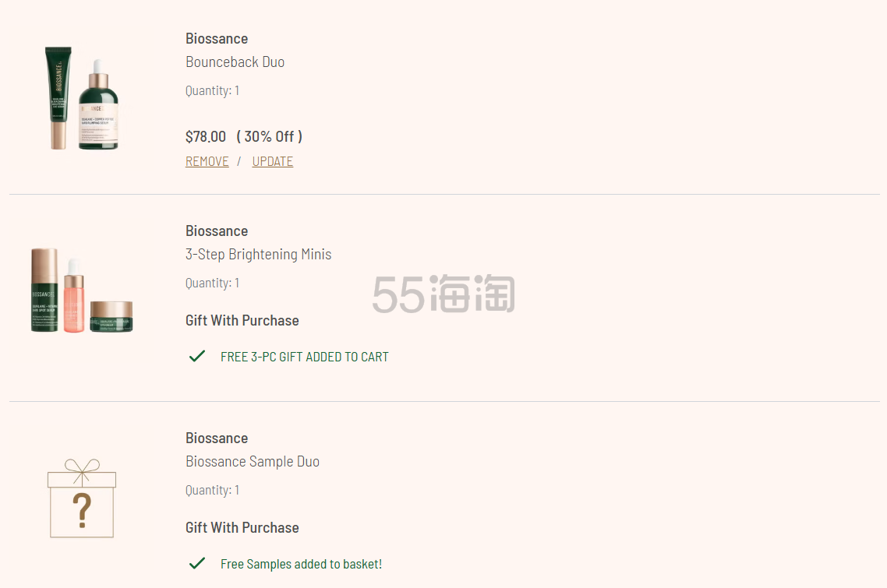Click the mystery gift box icon
887x588 pixels.
(82, 498)
